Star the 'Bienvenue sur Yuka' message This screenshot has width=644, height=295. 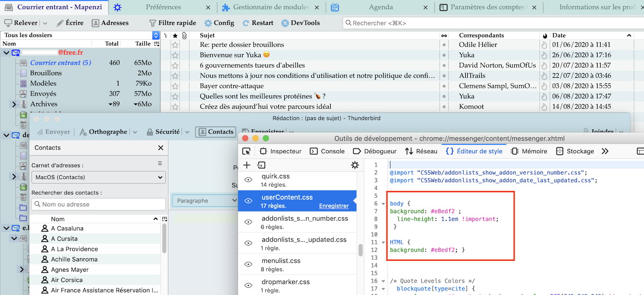(x=175, y=55)
